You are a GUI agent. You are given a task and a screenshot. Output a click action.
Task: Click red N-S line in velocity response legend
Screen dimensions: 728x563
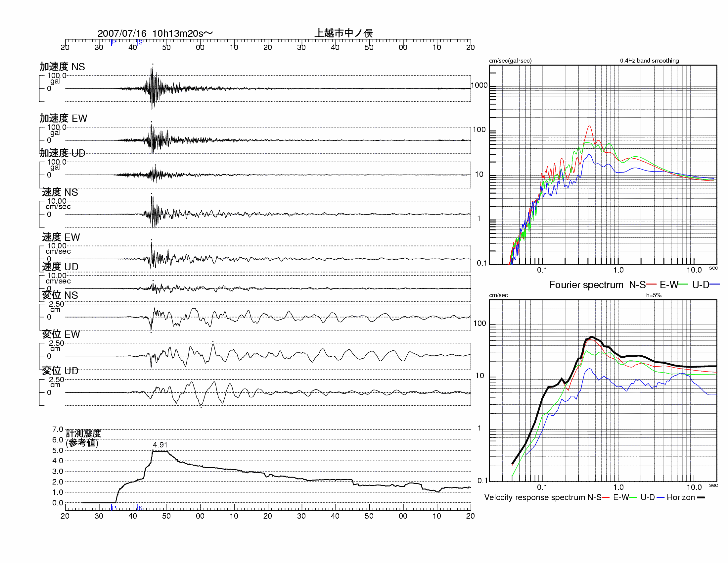click(606, 497)
